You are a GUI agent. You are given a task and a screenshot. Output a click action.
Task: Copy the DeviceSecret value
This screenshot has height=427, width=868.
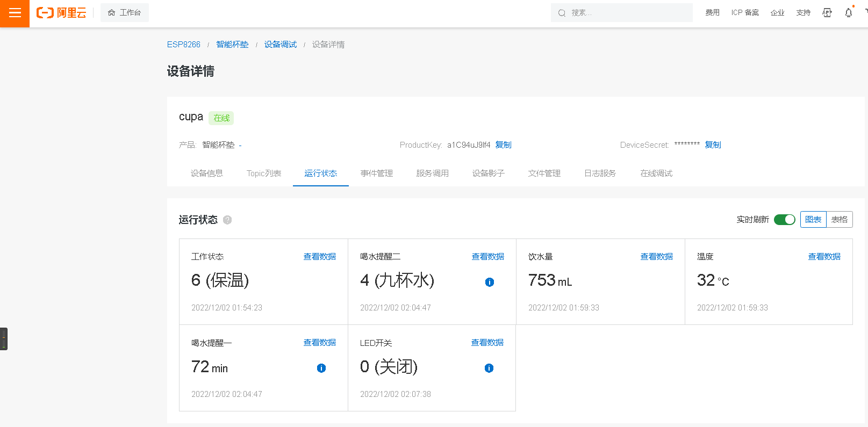pyautogui.click(x=713, y=145)
